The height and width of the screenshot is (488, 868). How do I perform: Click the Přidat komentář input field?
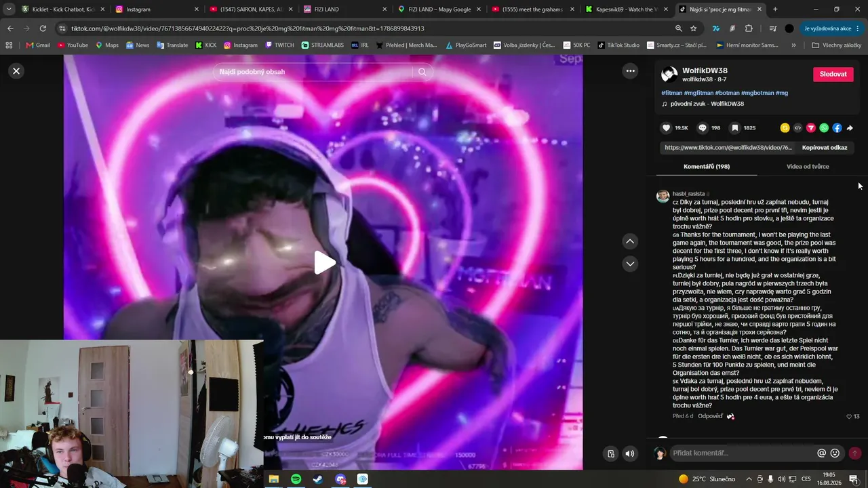(x=743, y=453)
